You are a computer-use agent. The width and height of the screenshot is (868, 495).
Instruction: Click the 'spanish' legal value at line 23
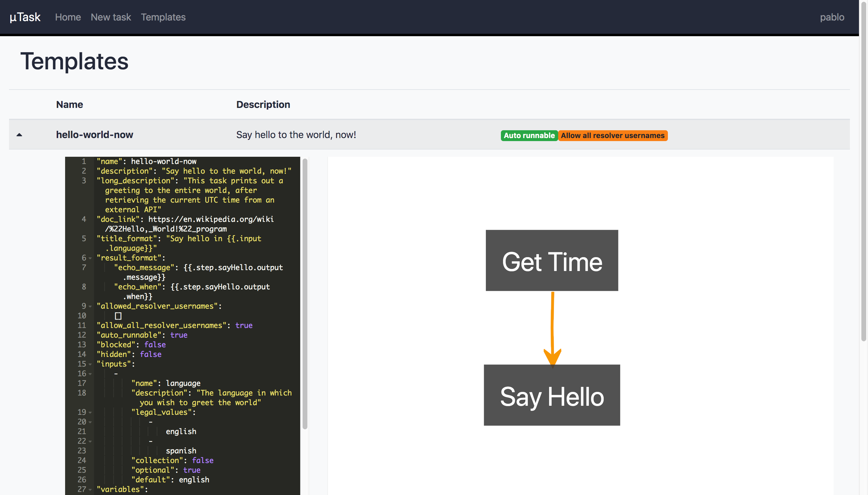[x=181, y=451]
